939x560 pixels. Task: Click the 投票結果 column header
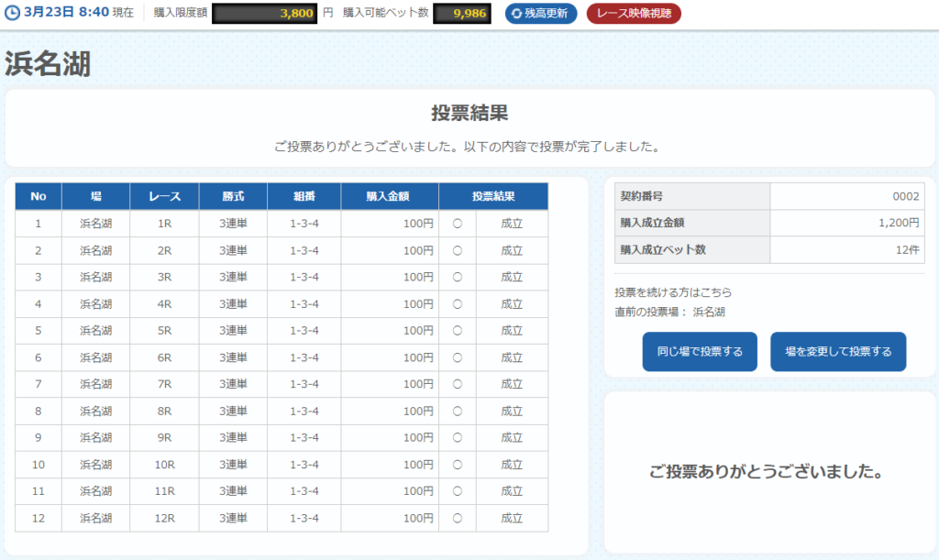tap(493, 196)
